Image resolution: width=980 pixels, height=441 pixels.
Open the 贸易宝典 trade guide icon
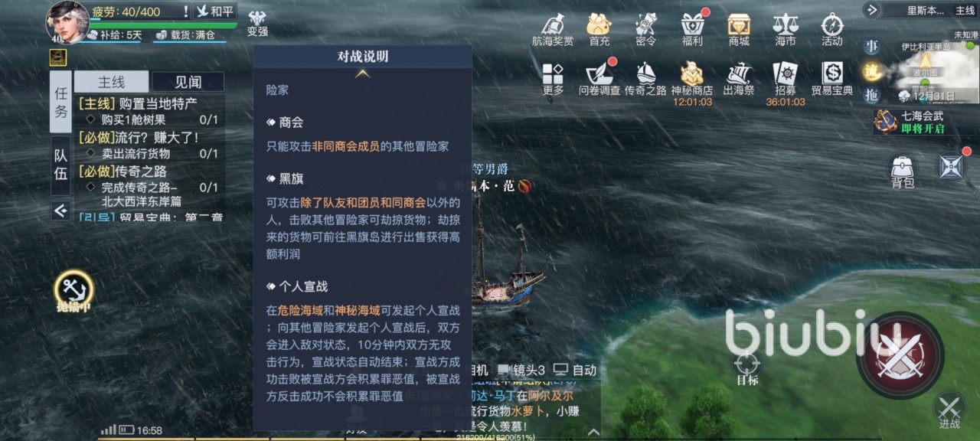click(832, 79)
